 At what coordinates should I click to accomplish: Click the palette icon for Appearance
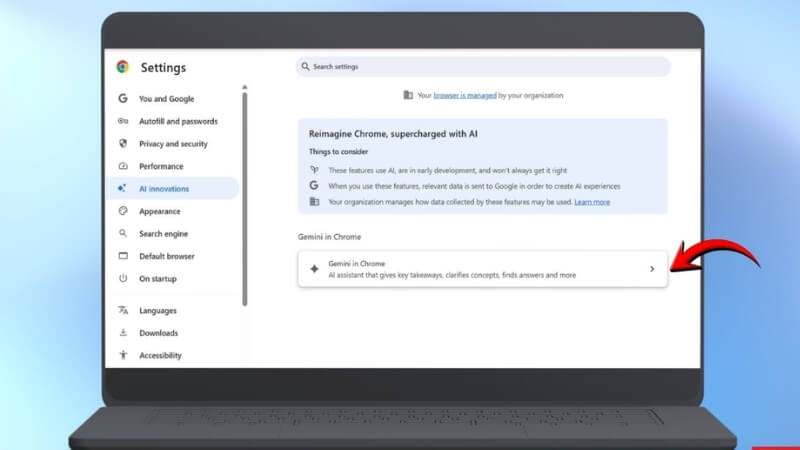(123, 211)
